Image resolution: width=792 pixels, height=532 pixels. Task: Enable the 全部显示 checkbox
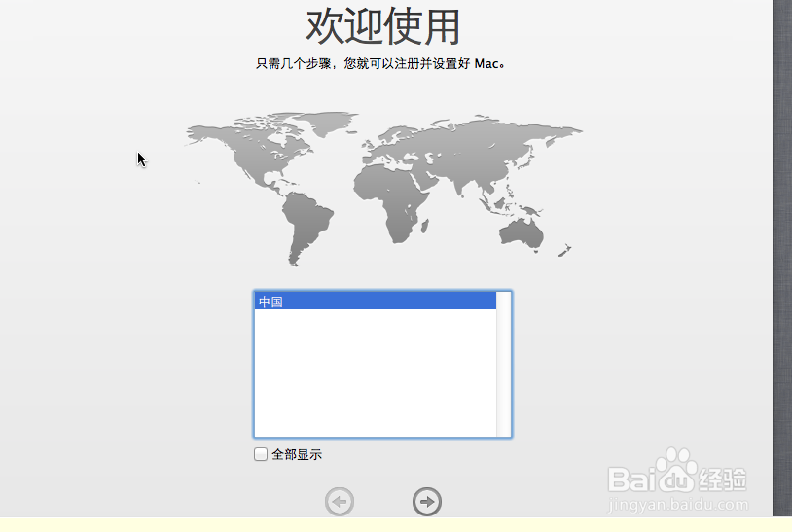coord(261,454)
